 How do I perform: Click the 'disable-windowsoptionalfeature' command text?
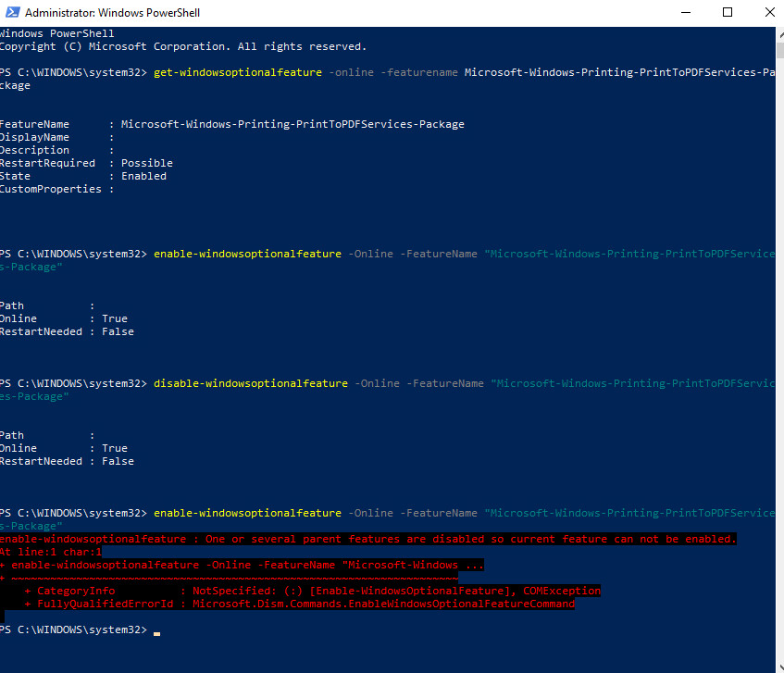coord(251,383)
